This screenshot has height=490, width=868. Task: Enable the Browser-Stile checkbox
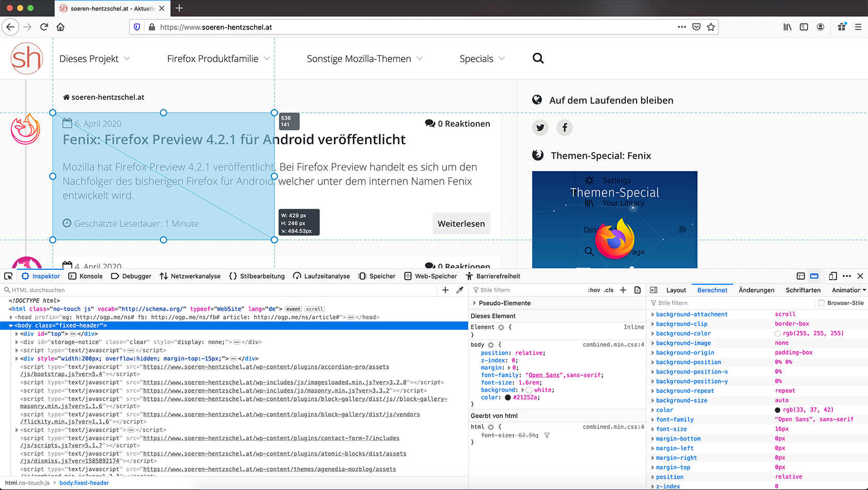(x=822, y=303)
